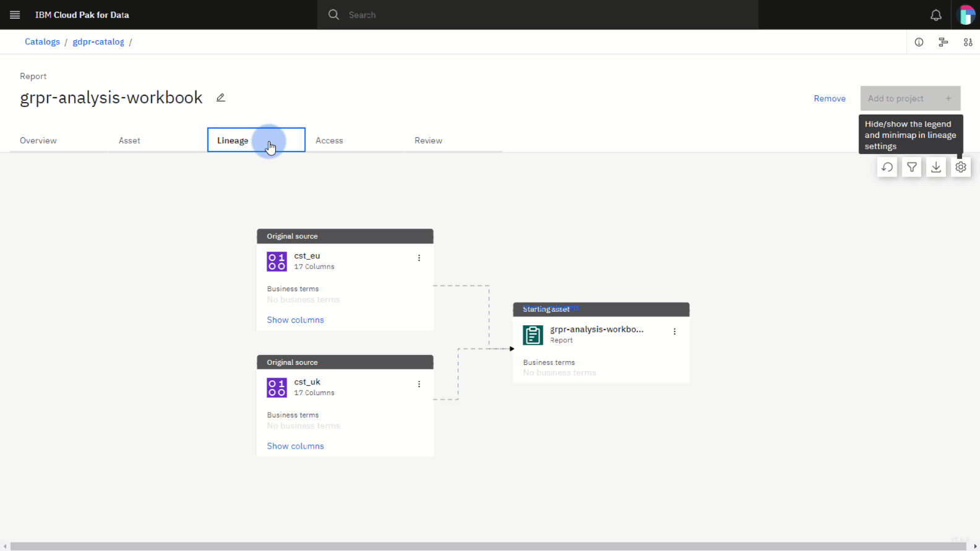Click the pencil icon to rename the report
This screenshot has width=980, height=551.
click(x=221, y=98)
